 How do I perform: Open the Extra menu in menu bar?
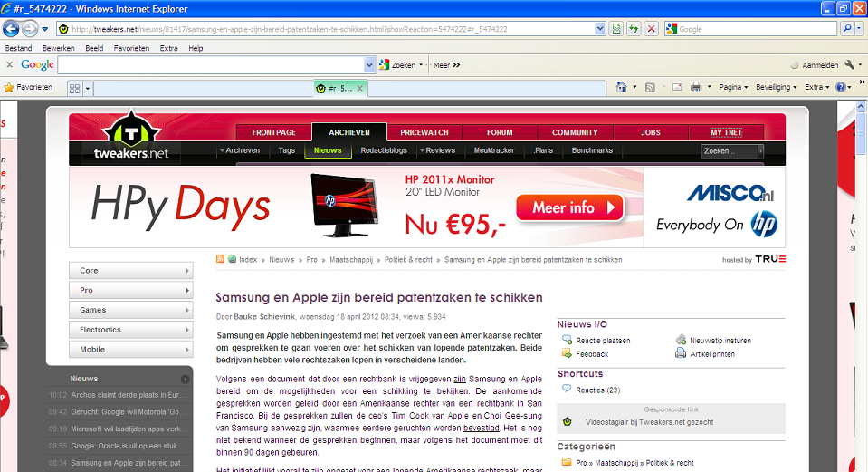169,48
